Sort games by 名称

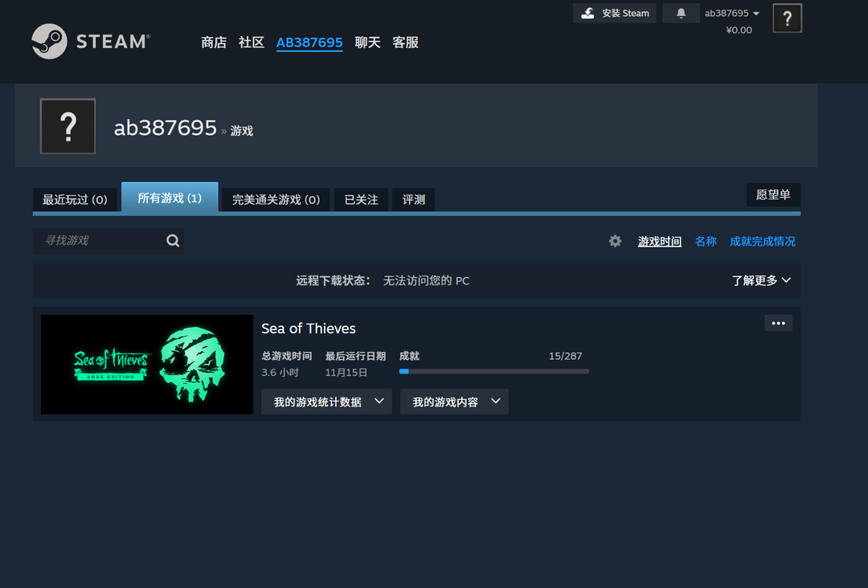pyautogui.click(x=705, y=240)
